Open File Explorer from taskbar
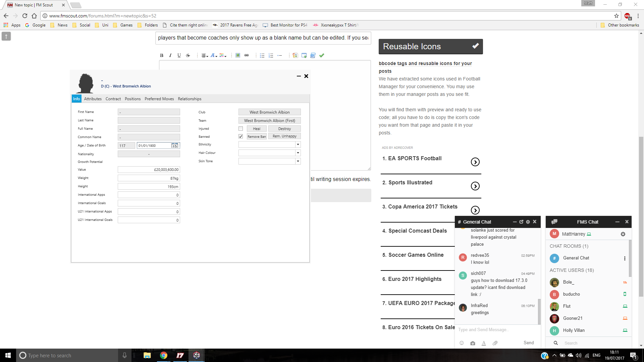The width and height of the screenshot is (644, 362). (x=147, y=355)
